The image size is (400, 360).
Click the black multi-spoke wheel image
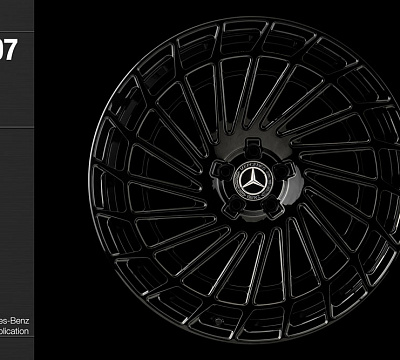pyautogui.click(x=244, y=180)
